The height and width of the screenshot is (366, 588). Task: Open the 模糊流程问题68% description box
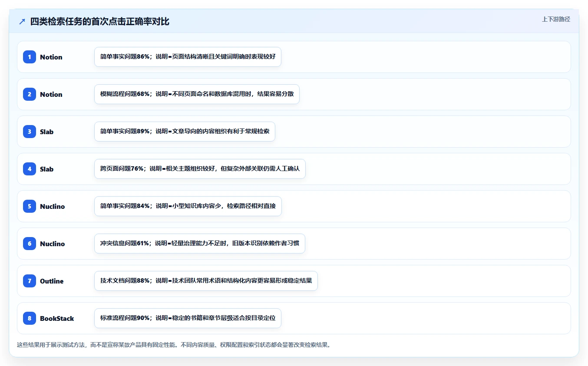(197, 94)
